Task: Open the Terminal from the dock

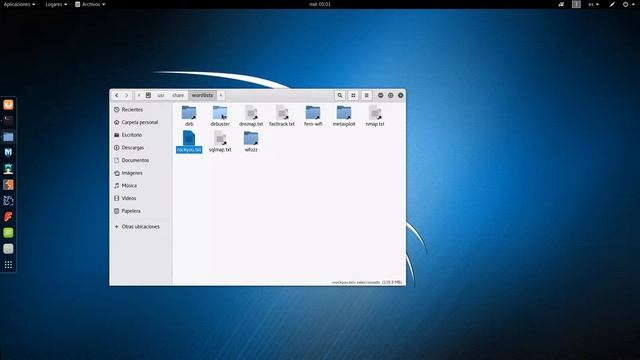Action: (x=8, y=120)
